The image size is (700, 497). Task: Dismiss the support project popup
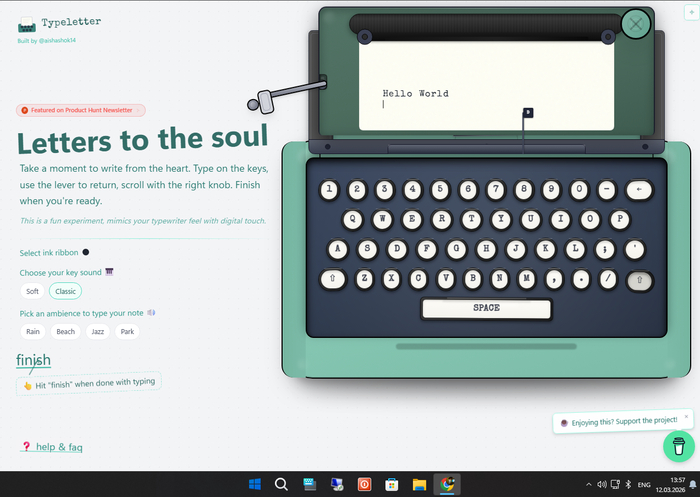[x=686, y=416]
